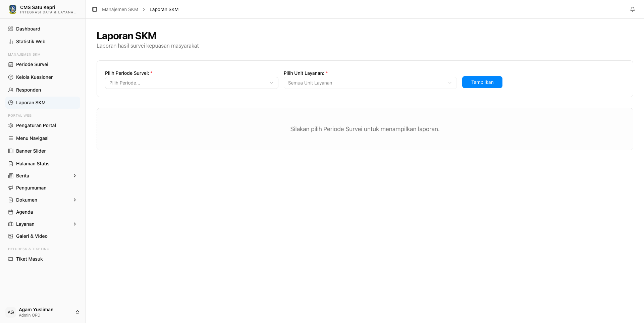This screenshot has height=323, width=644.
Task: Toggle sidebar with the panel icon
Action: [95, 9]
